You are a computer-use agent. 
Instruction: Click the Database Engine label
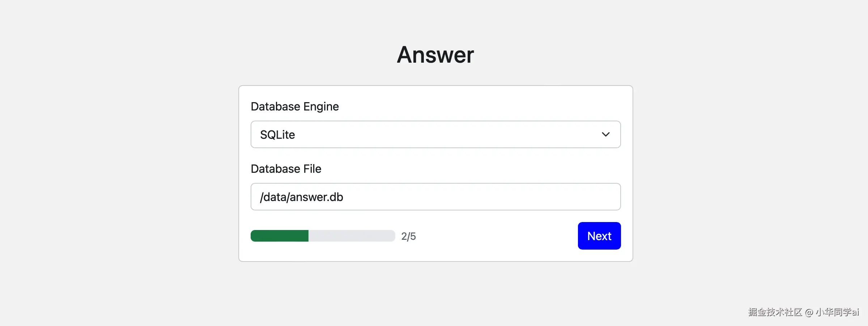coord(294,106)
